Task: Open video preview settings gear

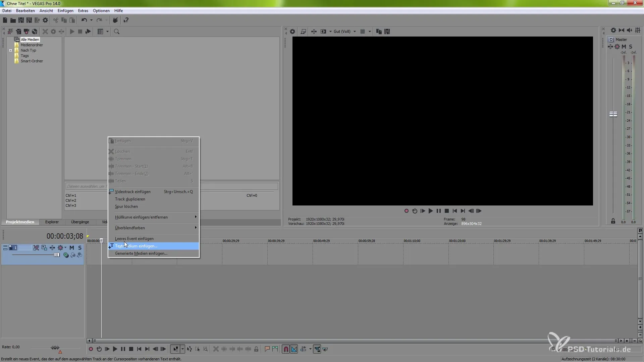Action: pos(292,32)
